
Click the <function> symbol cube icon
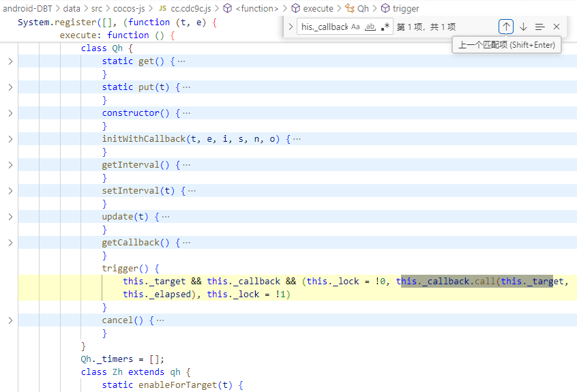click(x=228, y=8)
